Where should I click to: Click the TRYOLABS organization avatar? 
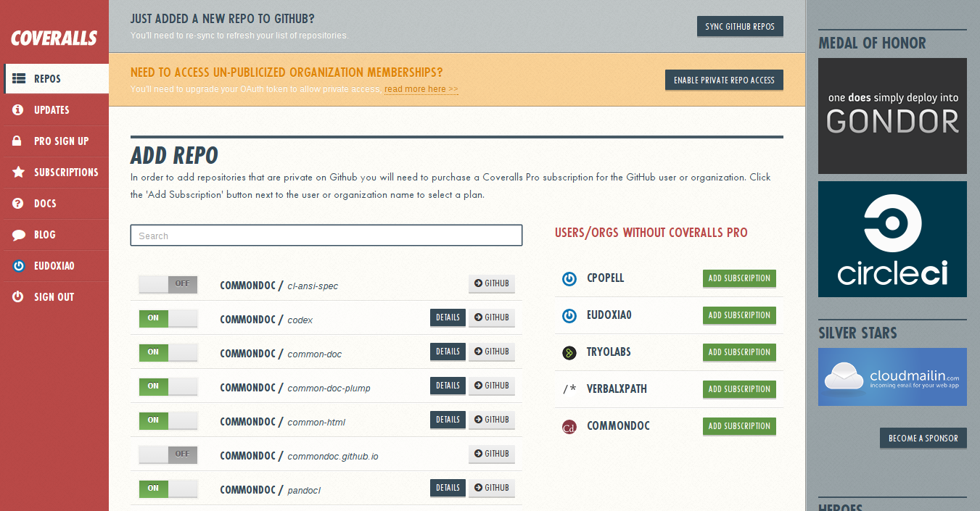pos(569,352)
